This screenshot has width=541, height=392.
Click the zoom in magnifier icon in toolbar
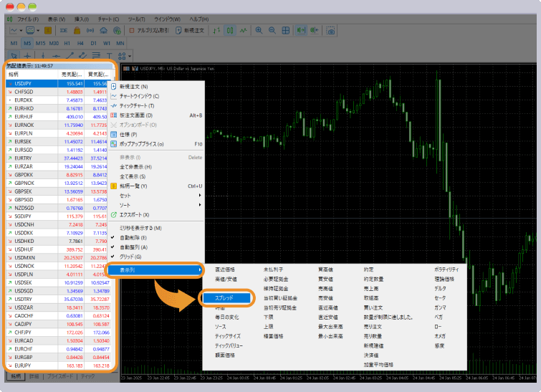point(259,31)
